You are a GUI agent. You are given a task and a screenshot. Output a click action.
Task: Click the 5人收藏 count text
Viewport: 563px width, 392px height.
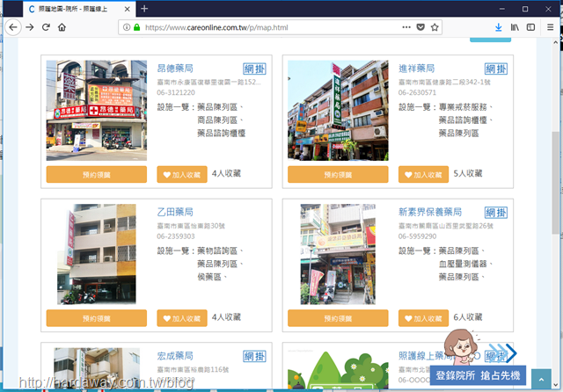pyautogui.click(x=467, y=173)
